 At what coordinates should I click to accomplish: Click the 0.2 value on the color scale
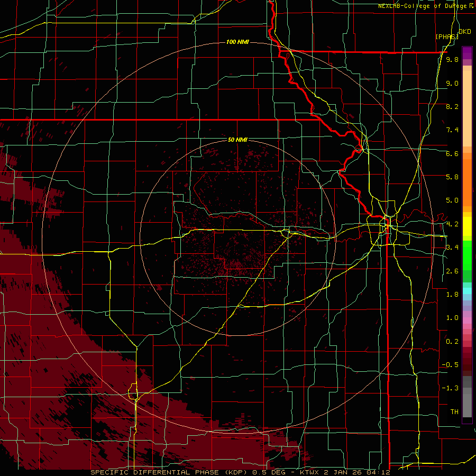pos(452,342)
